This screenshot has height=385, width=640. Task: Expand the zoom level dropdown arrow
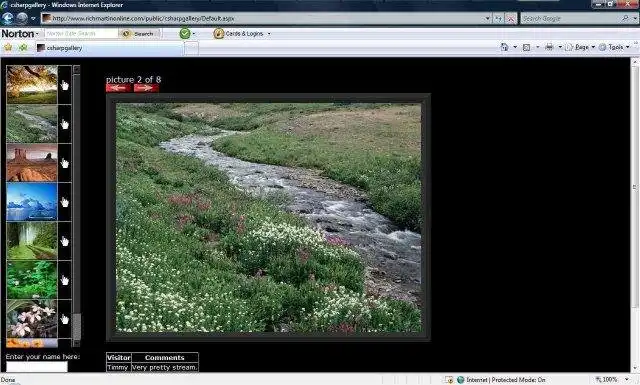(627, 380)
